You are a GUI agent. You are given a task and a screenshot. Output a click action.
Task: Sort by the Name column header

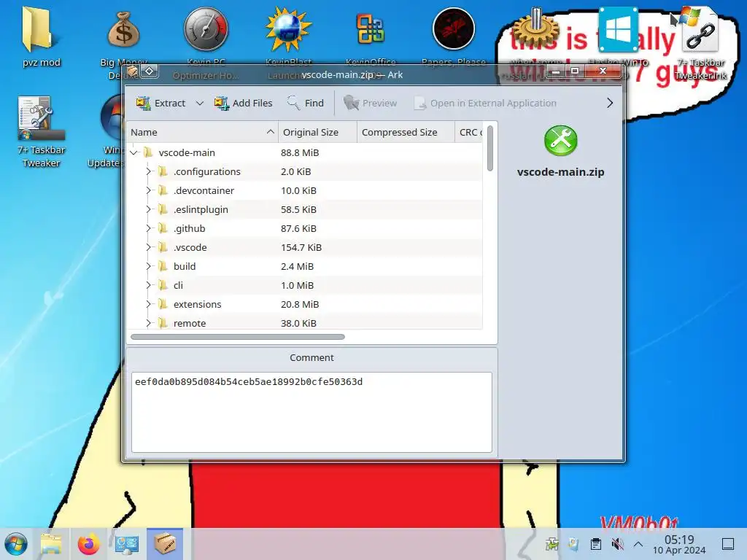(202, 133)
